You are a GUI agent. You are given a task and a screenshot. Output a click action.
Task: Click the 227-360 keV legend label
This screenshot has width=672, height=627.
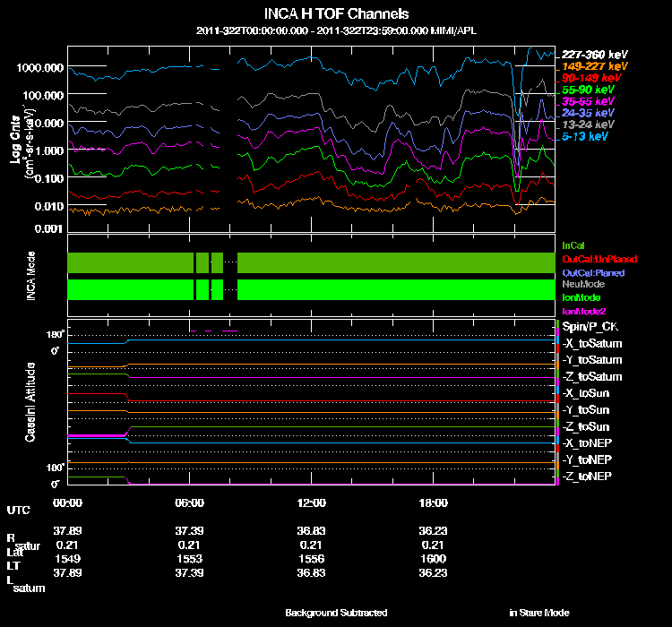coord(587,54)
